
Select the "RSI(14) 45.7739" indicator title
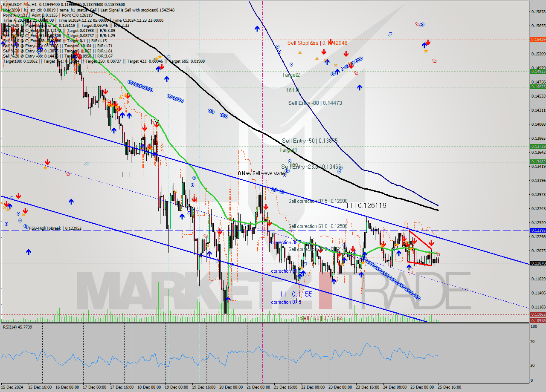[17, 327]
